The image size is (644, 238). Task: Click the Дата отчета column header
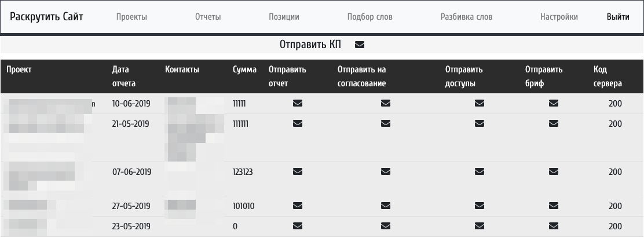pyautogui.click(x=124, y=76)
